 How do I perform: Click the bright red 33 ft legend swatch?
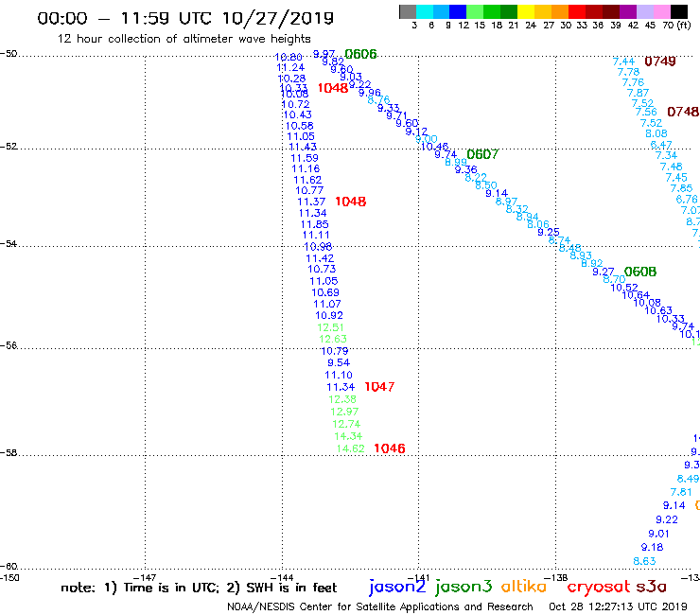coord(577,11)
